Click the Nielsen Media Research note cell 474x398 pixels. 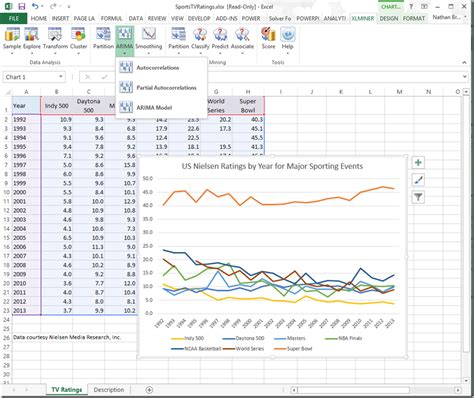tap(67, 337)
